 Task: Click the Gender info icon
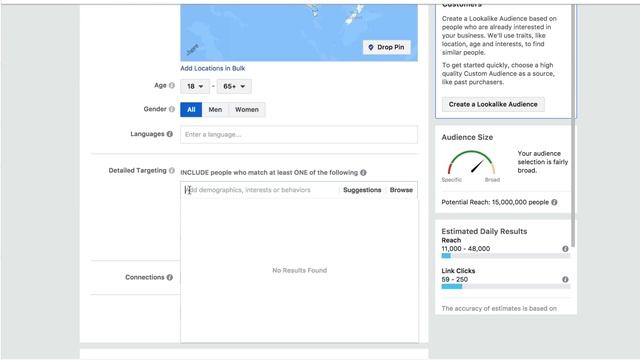172,109
